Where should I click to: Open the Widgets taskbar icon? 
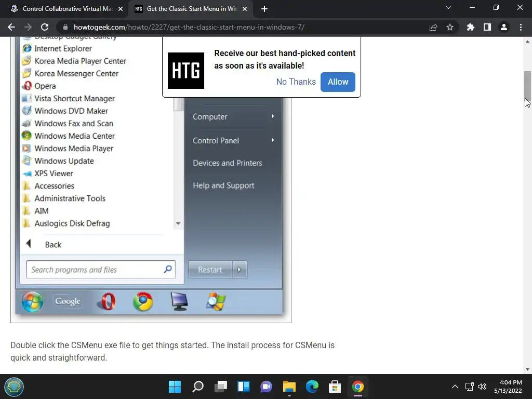click(244, 387)
